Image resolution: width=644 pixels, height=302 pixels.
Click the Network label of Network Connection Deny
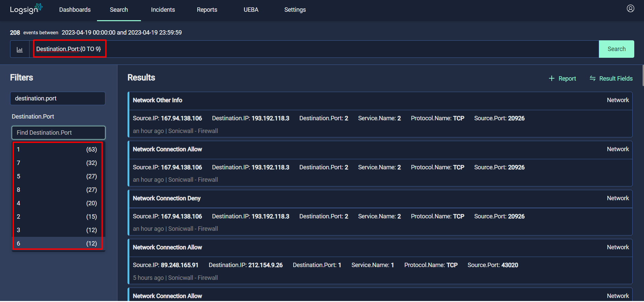click(618, 198)
